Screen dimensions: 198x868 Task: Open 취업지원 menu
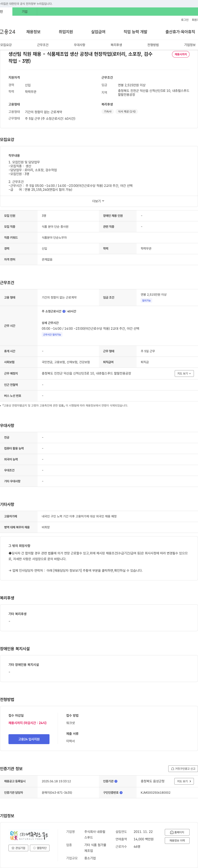pyautogui.click(x=66, y=32)
